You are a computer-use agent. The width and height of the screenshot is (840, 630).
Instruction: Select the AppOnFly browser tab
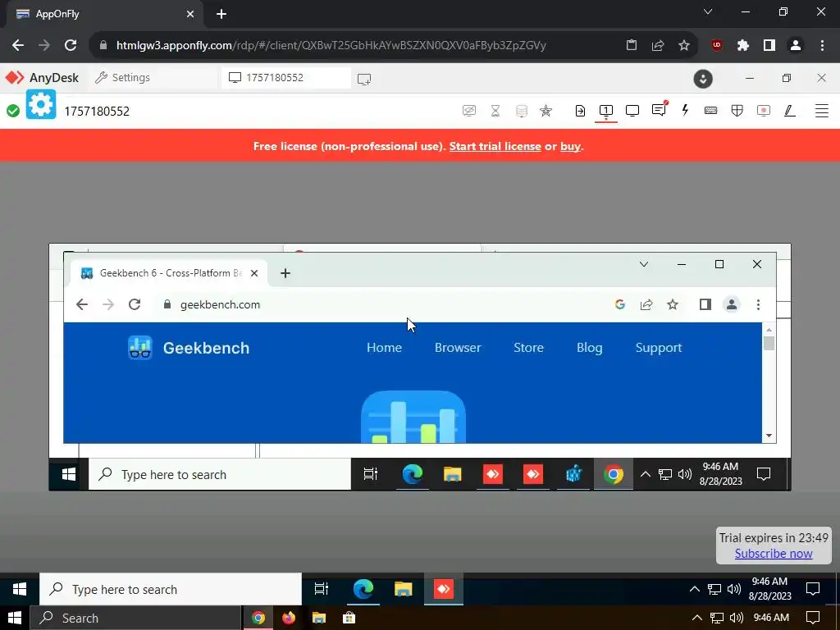tap(105, 15)
